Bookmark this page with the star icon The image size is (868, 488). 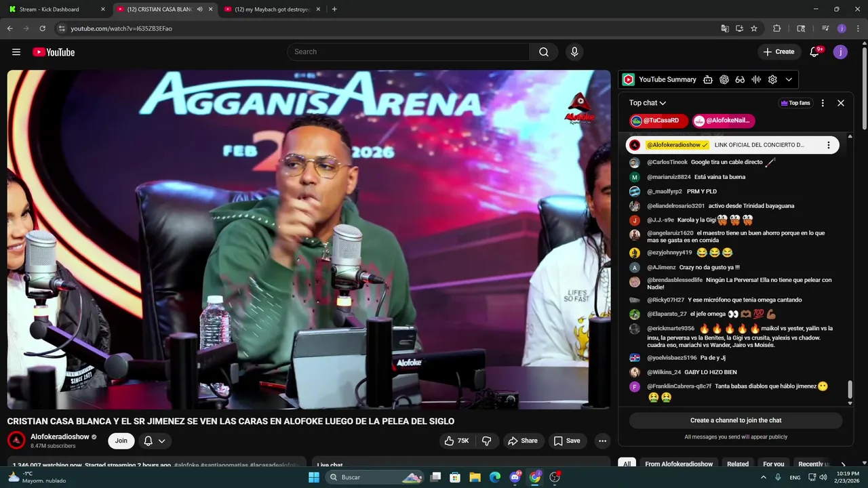pos(754,28)
